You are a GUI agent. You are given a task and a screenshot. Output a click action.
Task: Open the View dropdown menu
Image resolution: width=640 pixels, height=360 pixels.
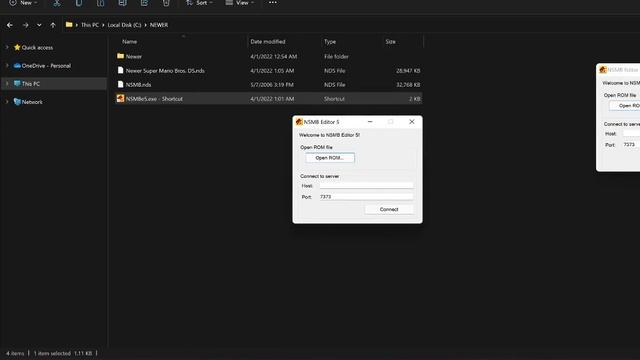(x=240, y=3)
